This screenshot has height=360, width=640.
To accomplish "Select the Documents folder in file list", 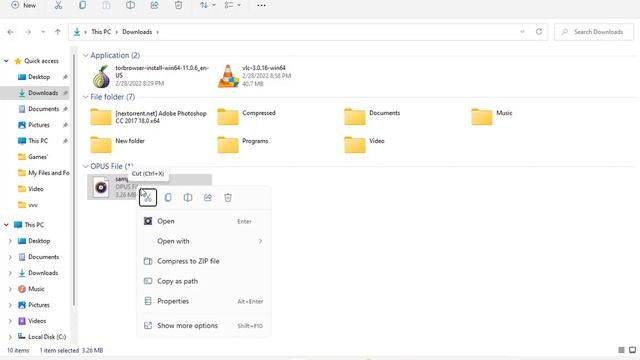I will [x=373, y=117].
